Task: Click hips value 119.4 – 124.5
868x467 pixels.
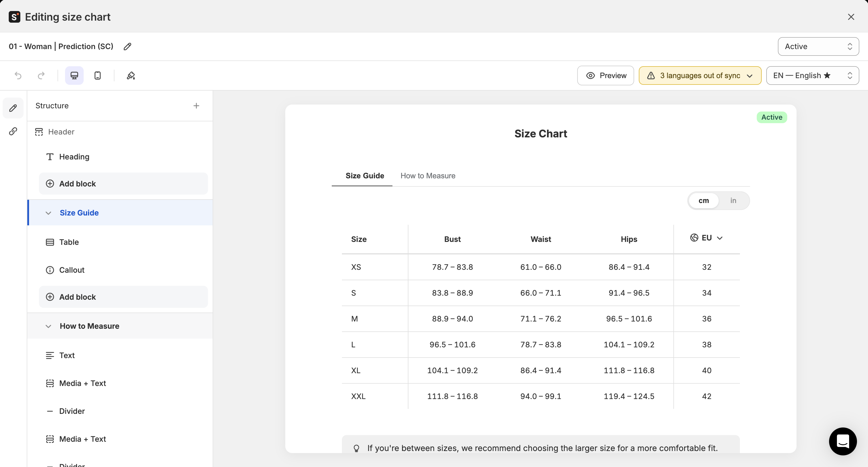Action: [x=629, y=397]
